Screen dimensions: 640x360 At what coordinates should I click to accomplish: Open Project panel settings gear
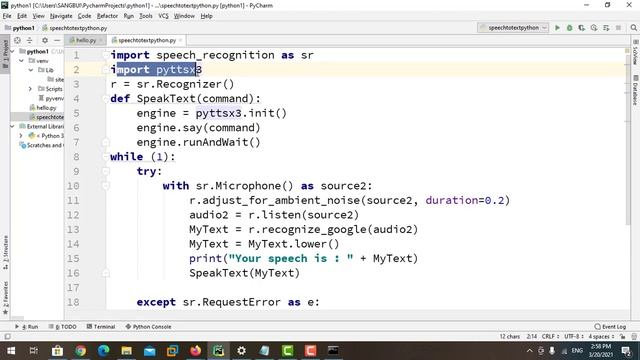pyautogui.click(x=45, y=40)
